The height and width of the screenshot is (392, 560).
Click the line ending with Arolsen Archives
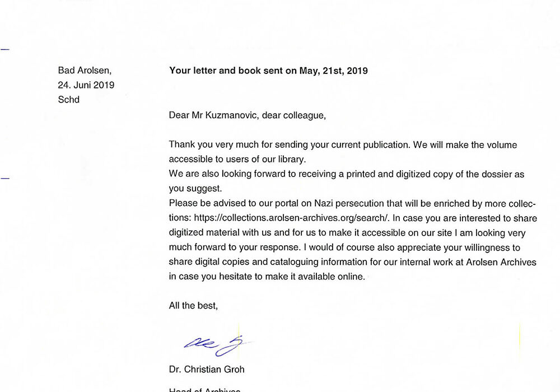pos(352,262)
